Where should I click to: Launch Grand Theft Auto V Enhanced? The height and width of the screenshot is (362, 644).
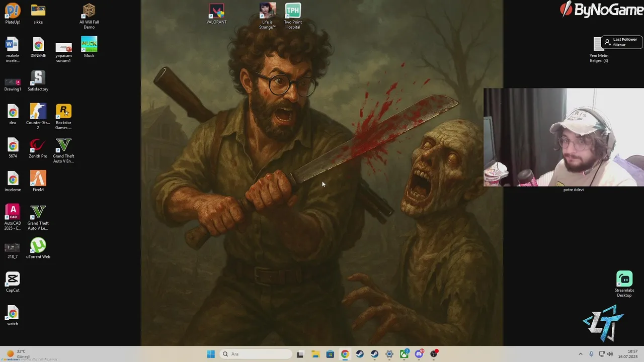pyautogui.click(x=63, y=150)
